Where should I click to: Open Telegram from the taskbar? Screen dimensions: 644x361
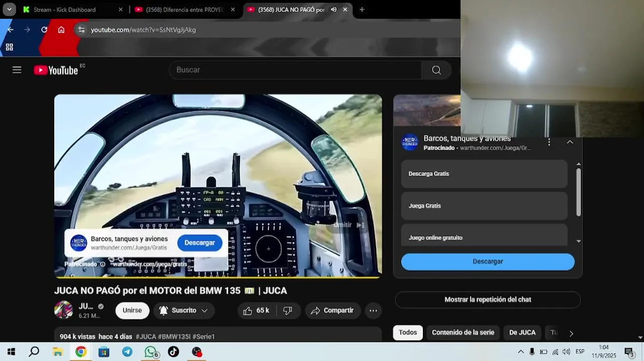click(x=127, y=352)
